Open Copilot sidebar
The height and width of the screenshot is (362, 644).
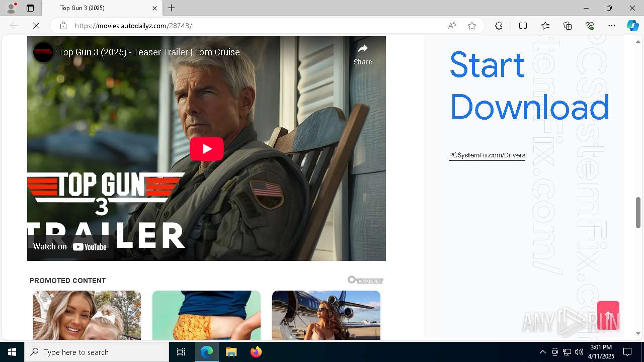pos(632,26)
